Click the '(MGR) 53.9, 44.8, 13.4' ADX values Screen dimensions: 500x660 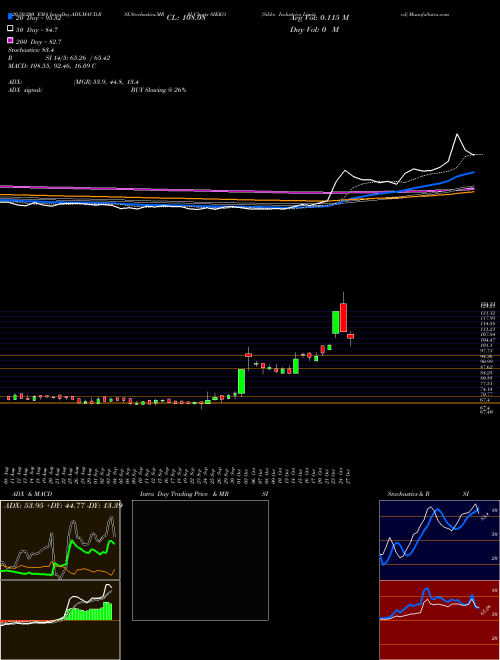click(x=106, y=82)
